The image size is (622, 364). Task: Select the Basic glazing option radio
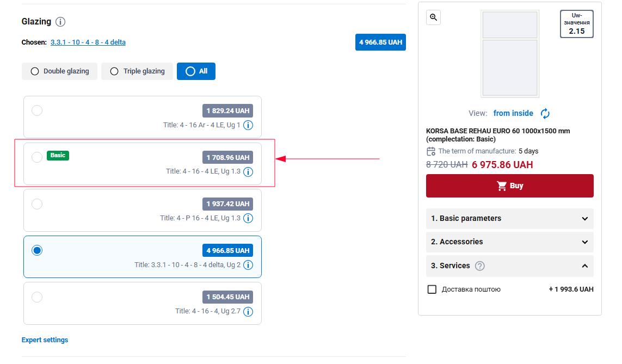click(x=37, y=157)
